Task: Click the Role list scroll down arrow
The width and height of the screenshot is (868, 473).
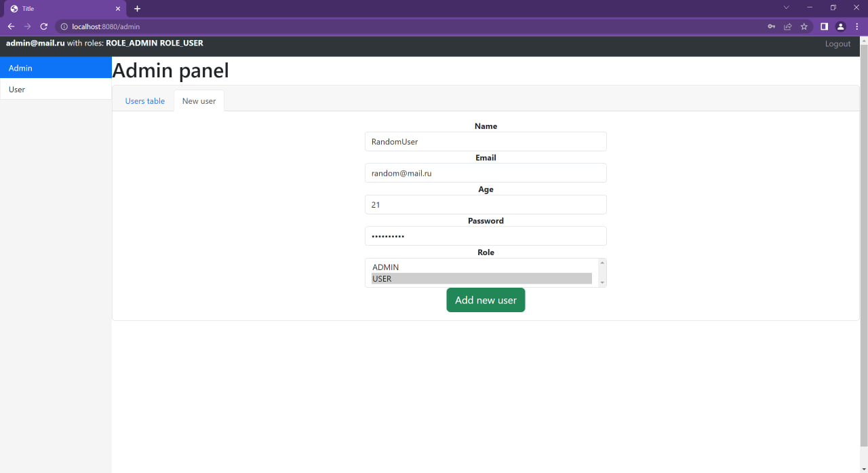Action: pyautogui.click(x=602, y=282)
